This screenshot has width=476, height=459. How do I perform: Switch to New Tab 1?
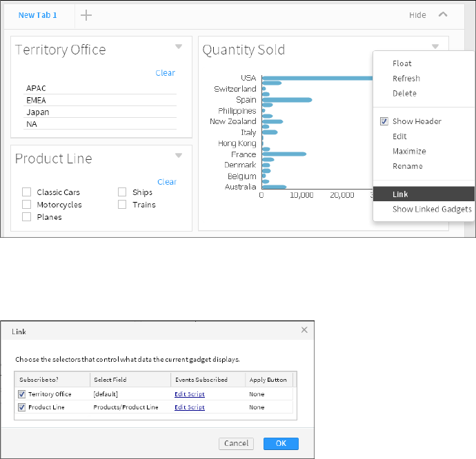(x=38, y=15)
